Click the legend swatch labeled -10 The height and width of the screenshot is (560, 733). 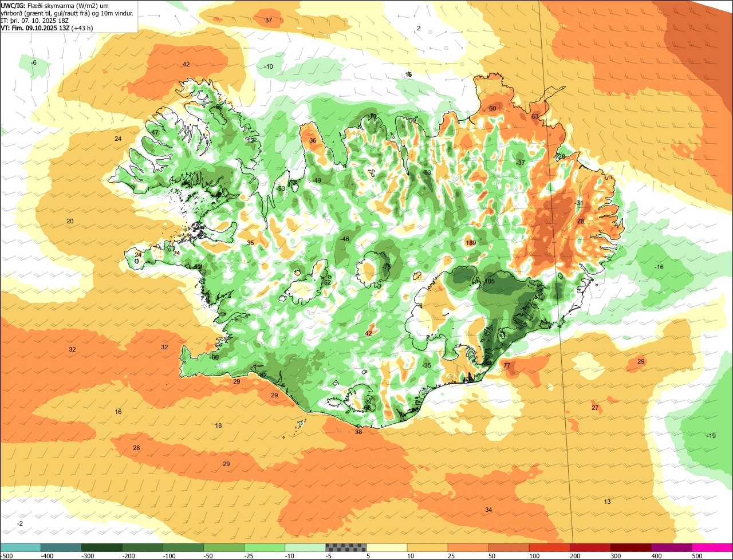[x=305, y=547]
